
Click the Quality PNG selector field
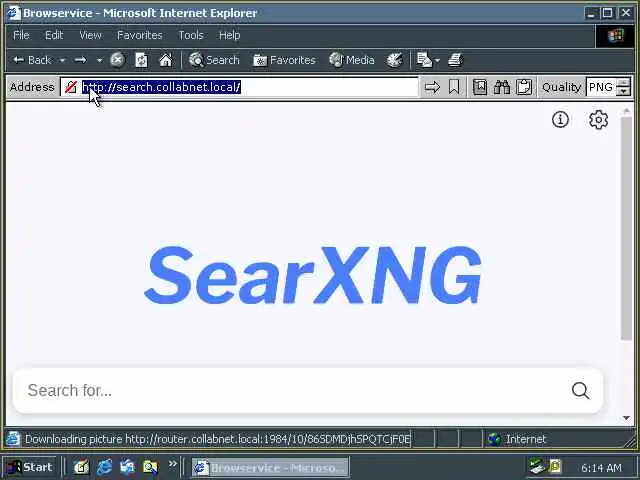pyautogui.click(x=601, y=87)
